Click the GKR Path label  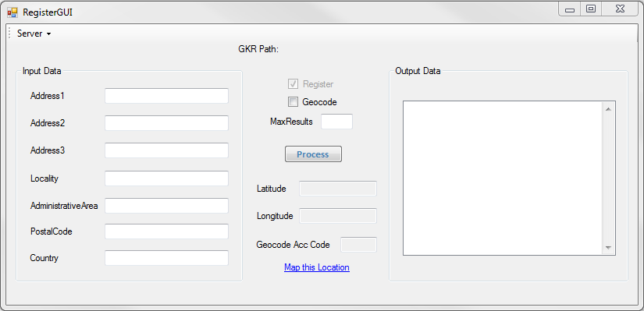click(x=258, y=50)
